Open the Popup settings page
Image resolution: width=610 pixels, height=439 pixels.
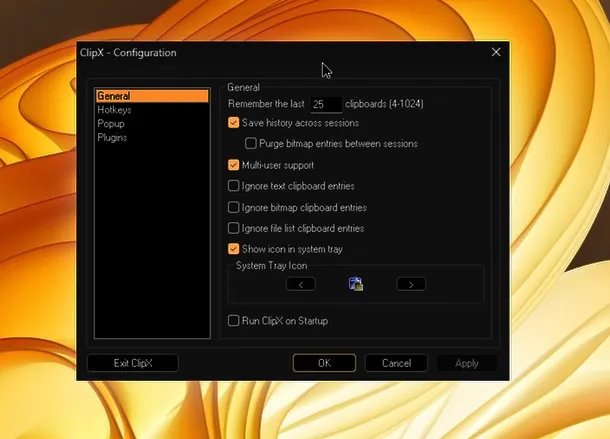(111, 124)
